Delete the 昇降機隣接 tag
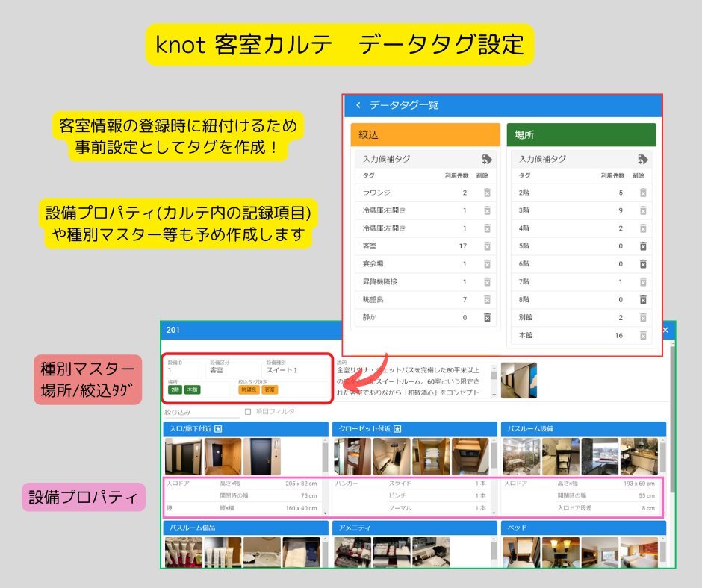Viewport: 702px width, 588px height. 487,282
